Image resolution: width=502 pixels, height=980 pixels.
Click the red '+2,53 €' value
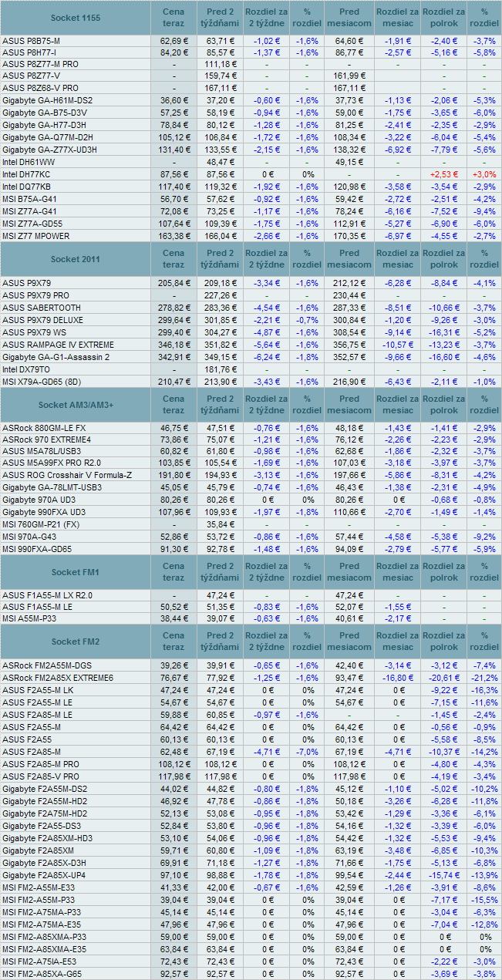pyautogui.click(x=443, y=174)
